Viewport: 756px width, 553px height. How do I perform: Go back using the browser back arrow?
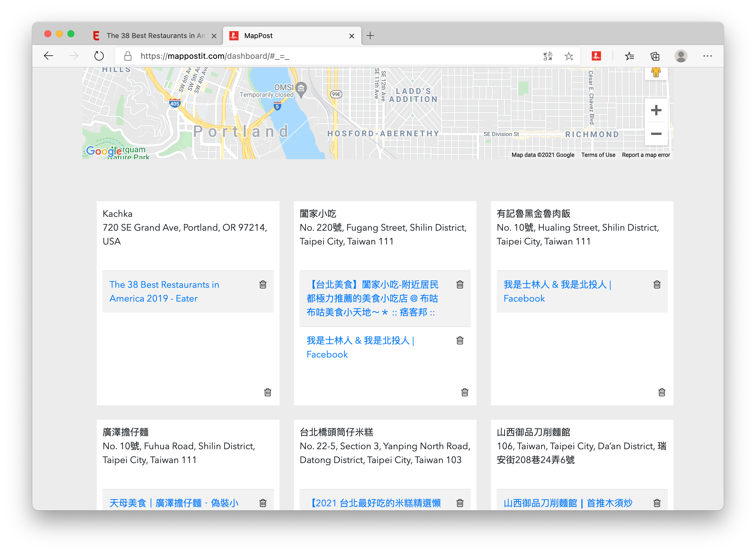pyautogui.click(x=48, y=56)
